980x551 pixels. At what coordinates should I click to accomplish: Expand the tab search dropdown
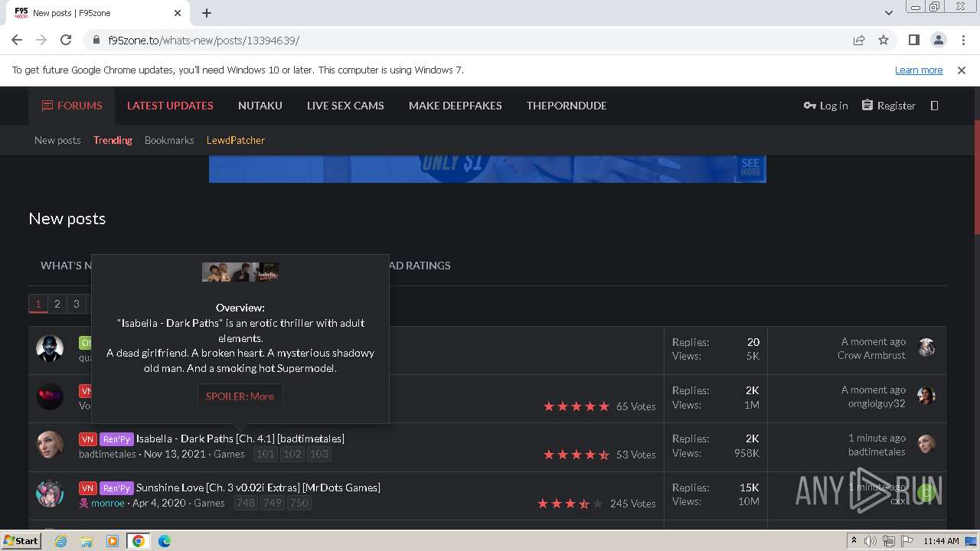(x=888, y=13)
